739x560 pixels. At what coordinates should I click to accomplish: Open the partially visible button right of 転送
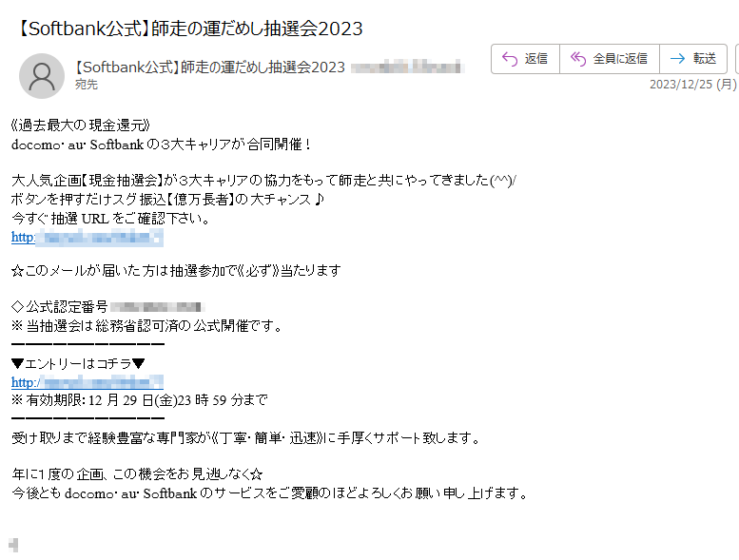click(737, 59)
